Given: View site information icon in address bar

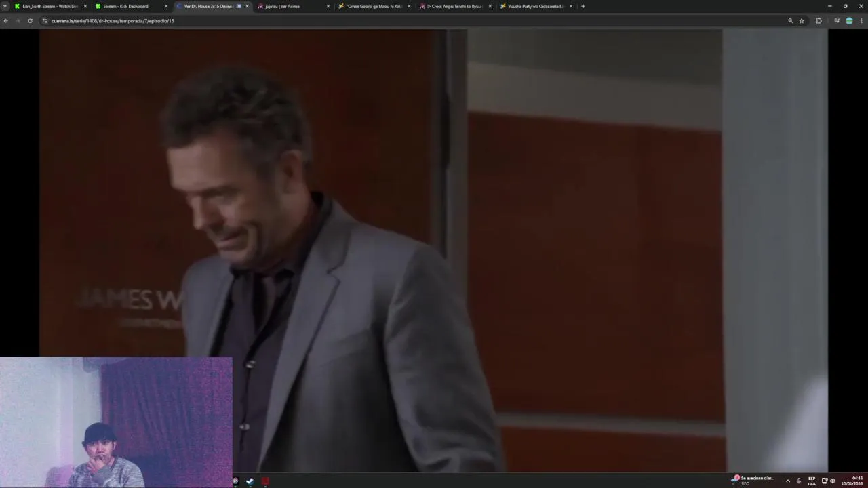Looking at the screenshot, I should coord(45,21).
